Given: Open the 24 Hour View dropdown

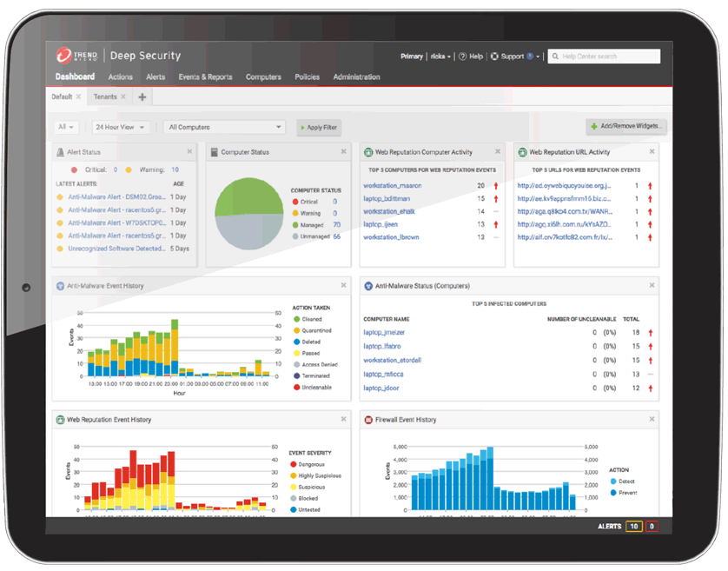Looking at the screenshot, I should click(x=121, y=127).
